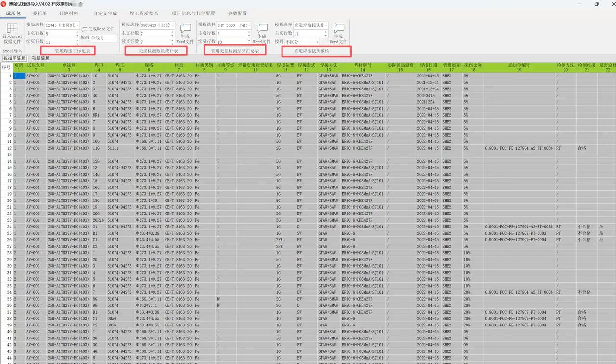616x364 pixels.
Task: Click the 实际预热温度 column header
Action: [400, 67]
